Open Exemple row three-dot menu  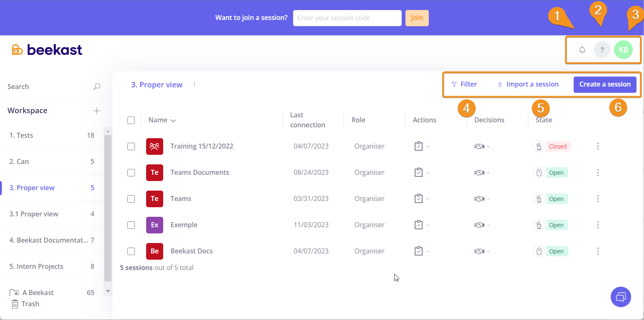[598, 225]
